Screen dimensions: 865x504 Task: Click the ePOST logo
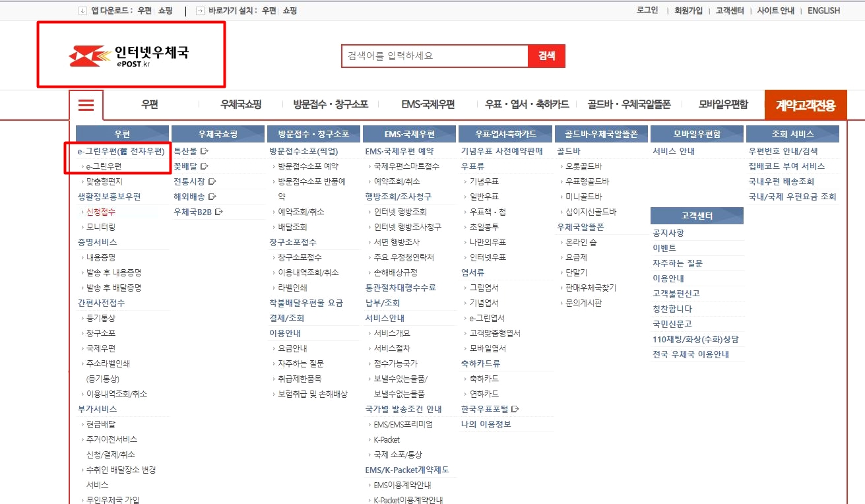click(x=129, y=56)
